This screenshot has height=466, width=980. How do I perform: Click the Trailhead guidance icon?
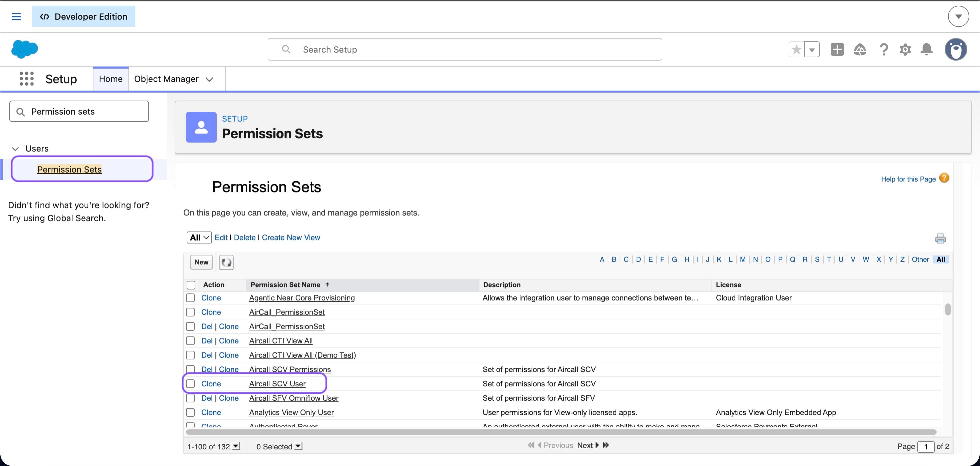click(x=860, y=49)
